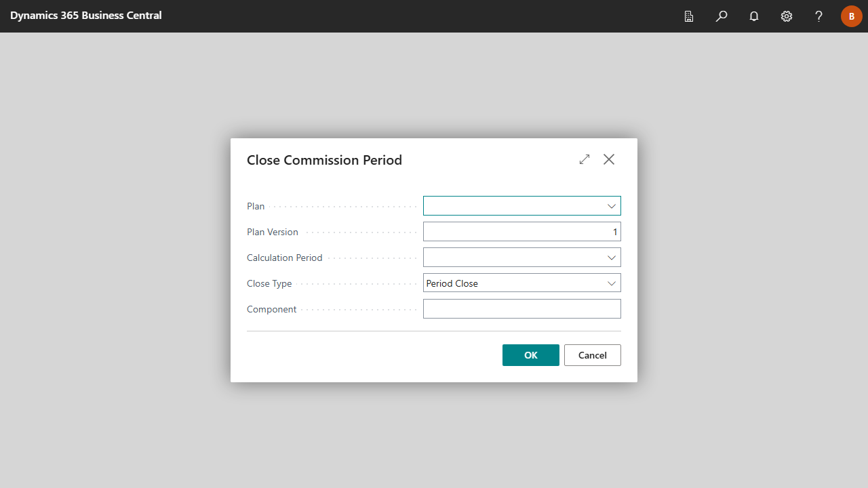Go to the Dynamics 365 Business Central home title
This screenshot has width=868, height=488.
click(x=86, y=15)
